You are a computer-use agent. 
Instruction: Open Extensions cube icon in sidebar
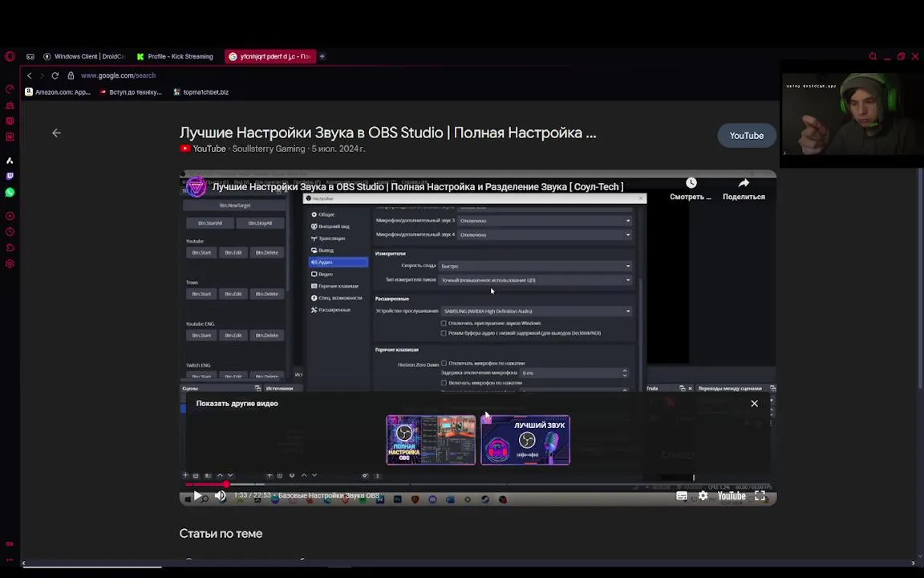pyautogui.click(x=10, y=248)
